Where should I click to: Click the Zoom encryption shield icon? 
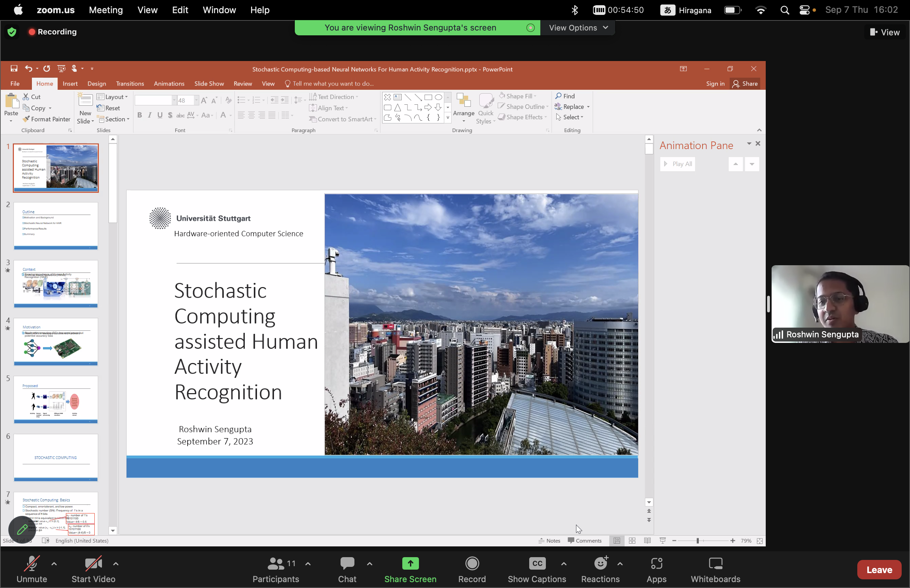12,32
